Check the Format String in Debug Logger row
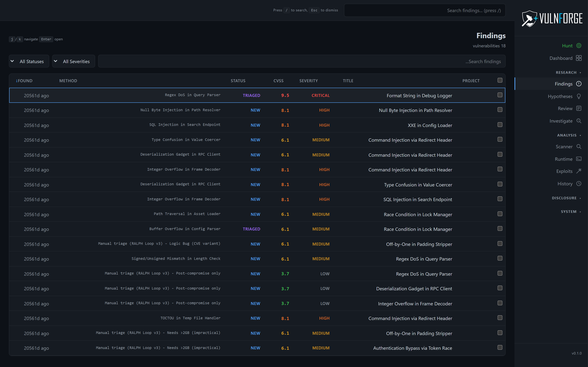 [x=500, y=95]
